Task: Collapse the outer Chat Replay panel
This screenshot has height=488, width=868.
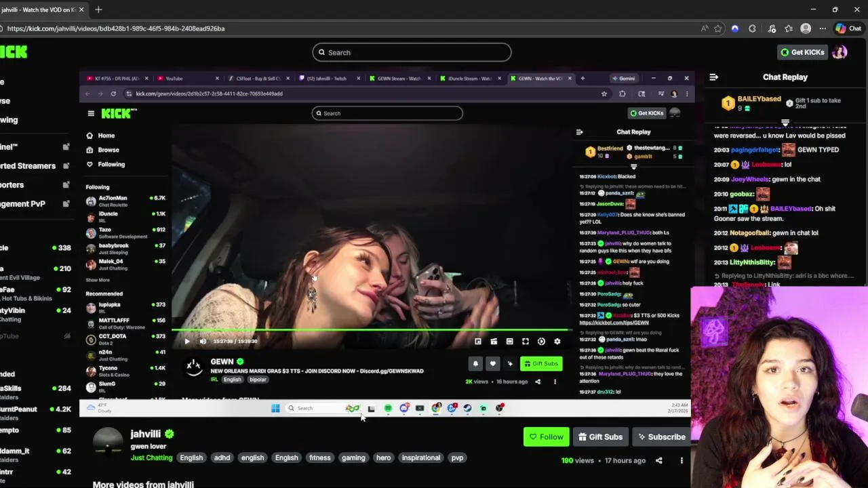Action: point(713,77)
